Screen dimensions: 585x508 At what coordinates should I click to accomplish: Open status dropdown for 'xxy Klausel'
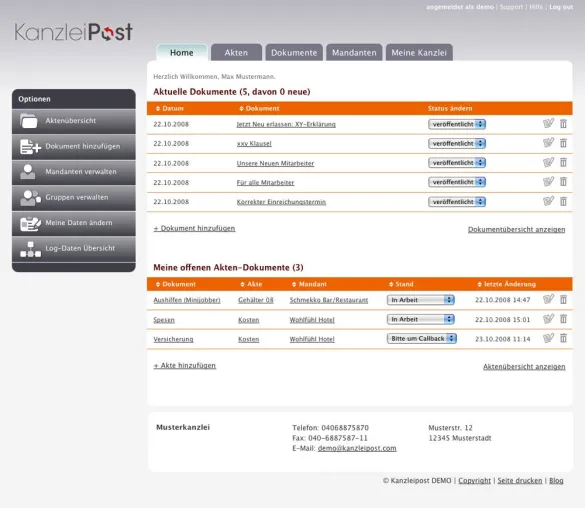[x=457, y=144]
